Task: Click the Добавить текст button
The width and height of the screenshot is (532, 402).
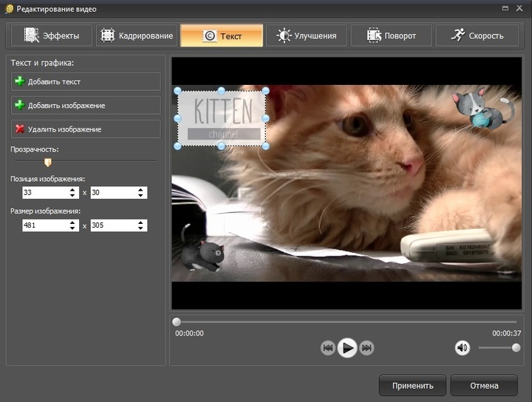Action: (x=86, y=81)
